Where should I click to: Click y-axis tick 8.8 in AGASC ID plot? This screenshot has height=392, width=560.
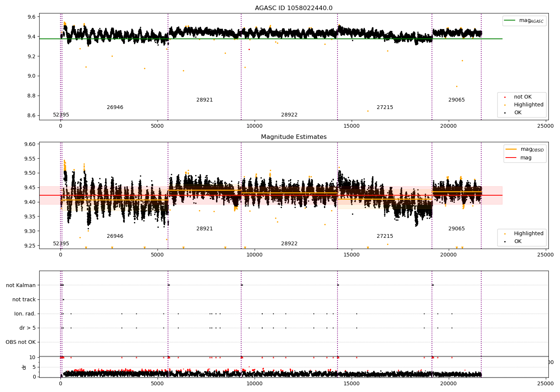tap(31, 96)
